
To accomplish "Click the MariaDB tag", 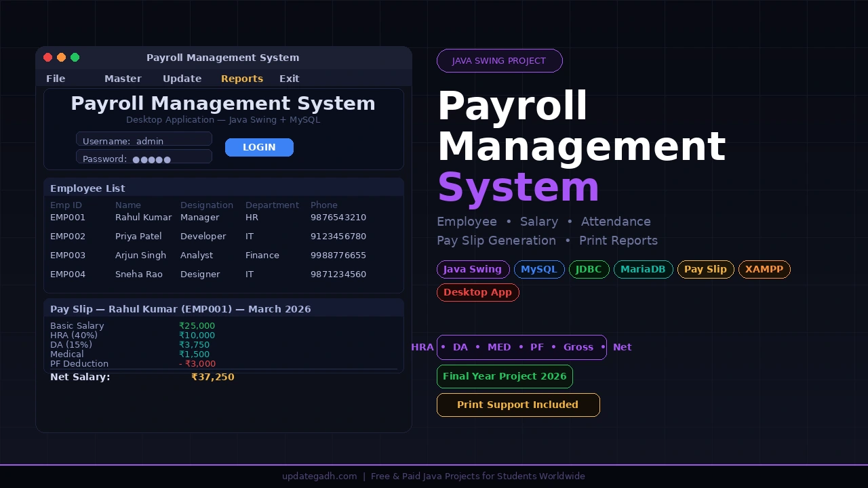I will pos(643,269).
